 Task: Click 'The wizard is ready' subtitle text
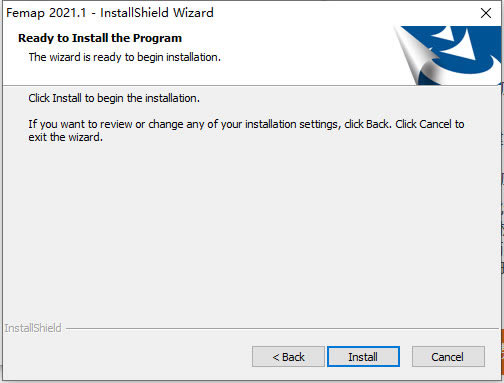[125, 57]
